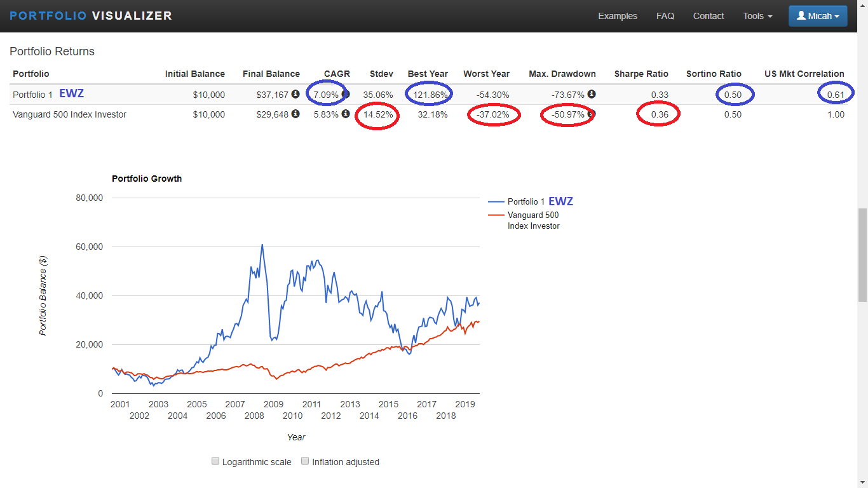The height and width of the screenshot is (488, 868).
Task: Click the CAGR column header
Action: click(x=337, y=74)
